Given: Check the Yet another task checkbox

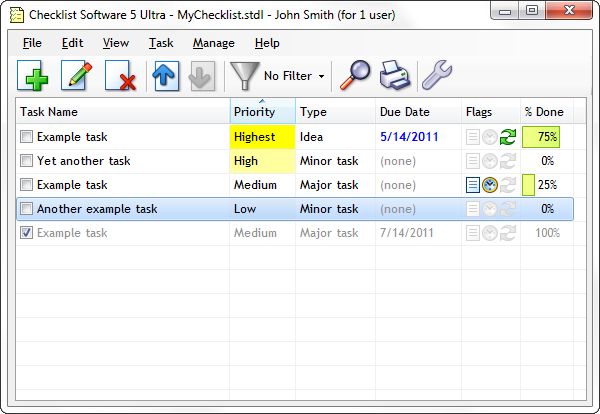Looking at the screenshot, I should [x=26, y=161].
